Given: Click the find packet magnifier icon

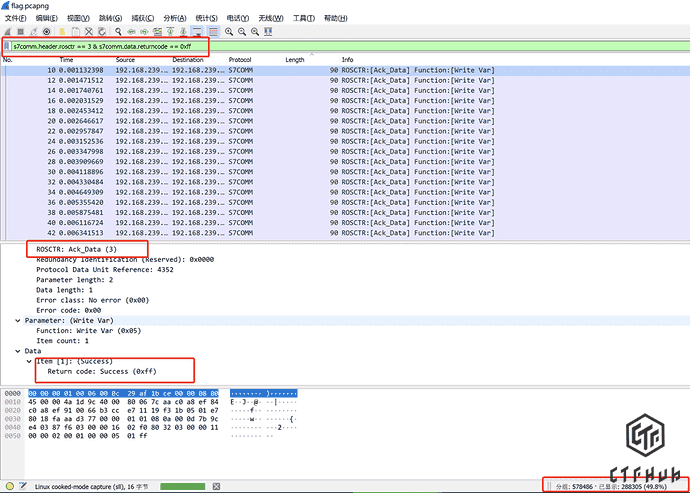Looking at the screenshot, I should pos(118,32).
